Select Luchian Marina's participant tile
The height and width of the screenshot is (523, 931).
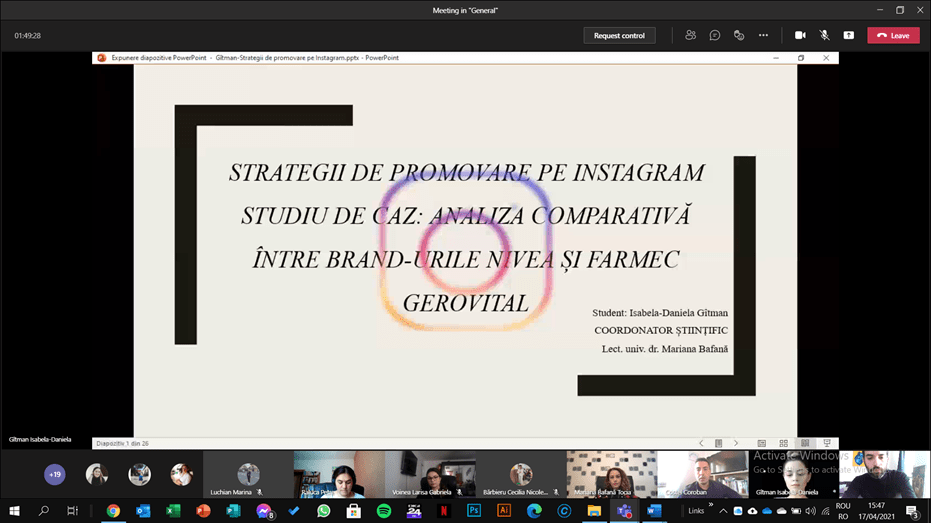point(248,475)
